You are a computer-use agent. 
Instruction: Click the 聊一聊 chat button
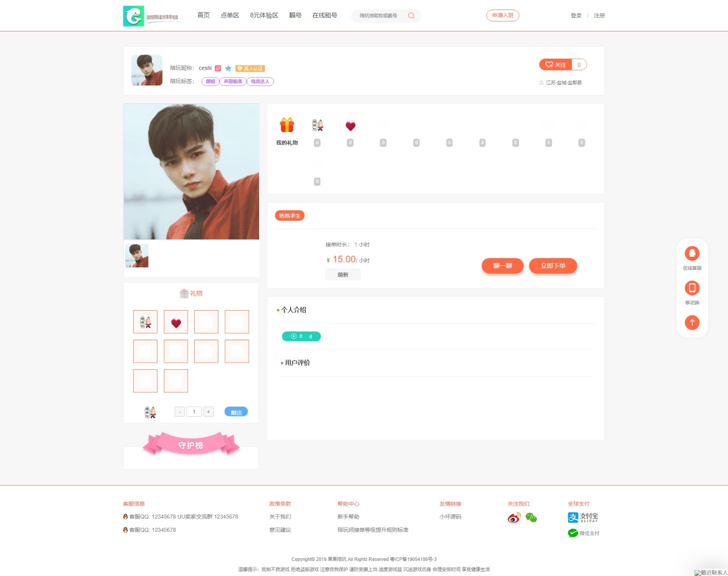point(502,266)
